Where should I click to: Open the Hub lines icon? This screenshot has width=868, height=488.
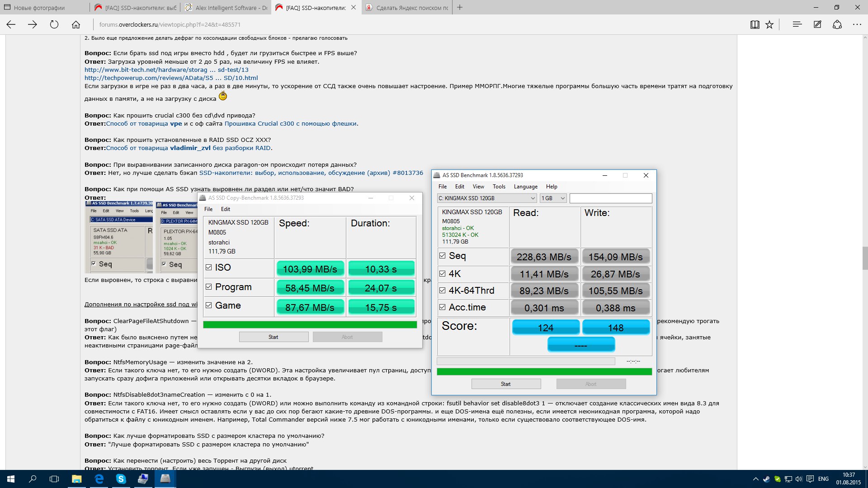coord(797,25)
